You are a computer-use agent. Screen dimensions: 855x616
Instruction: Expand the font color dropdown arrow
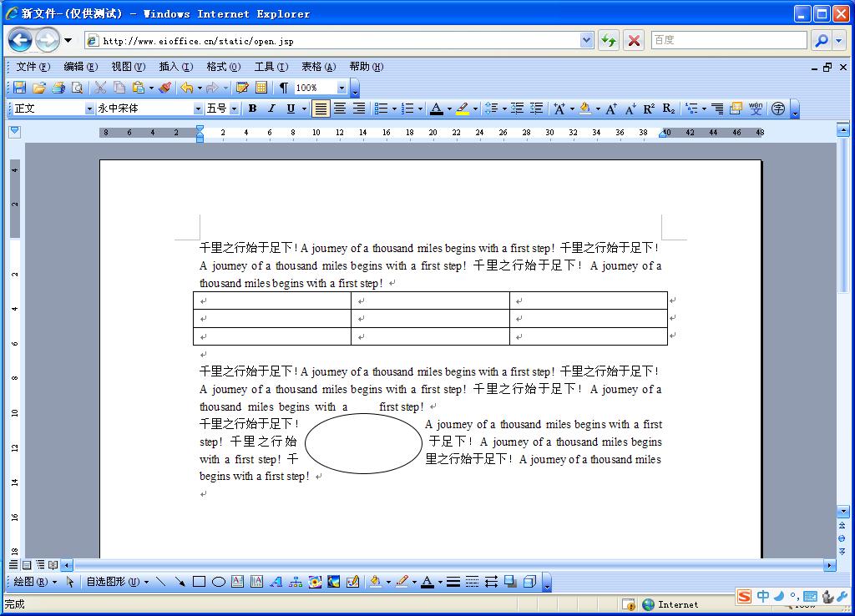click(449, 109)
